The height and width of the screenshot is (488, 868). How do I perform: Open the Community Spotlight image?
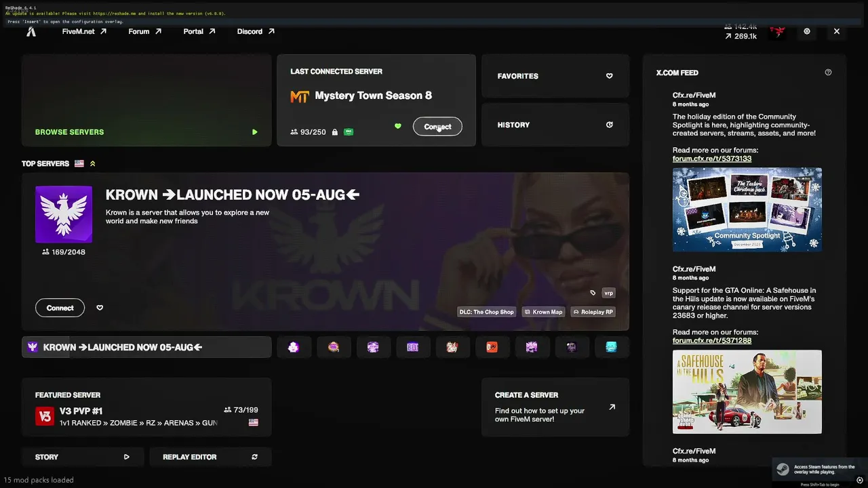click(x=747, y=210)
